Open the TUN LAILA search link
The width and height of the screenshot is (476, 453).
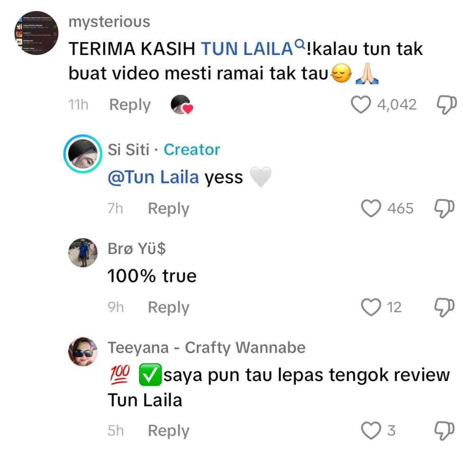(x=252, y=48)
